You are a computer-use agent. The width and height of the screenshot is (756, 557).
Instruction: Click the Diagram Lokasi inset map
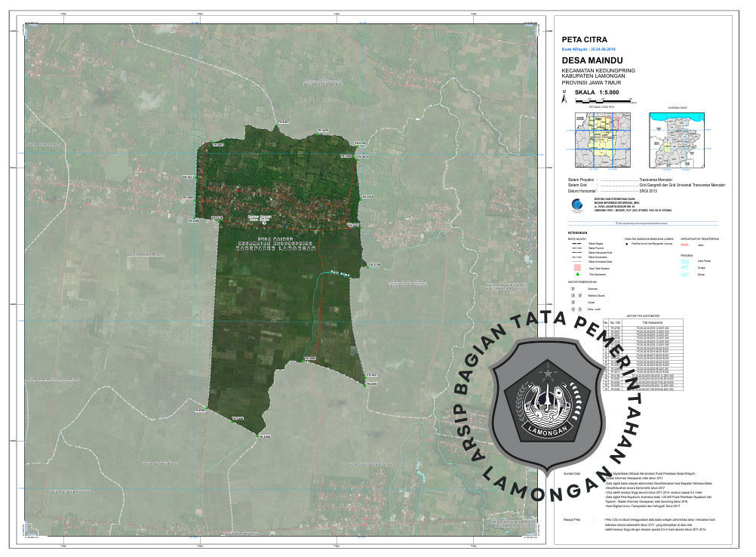click(677, 141)
